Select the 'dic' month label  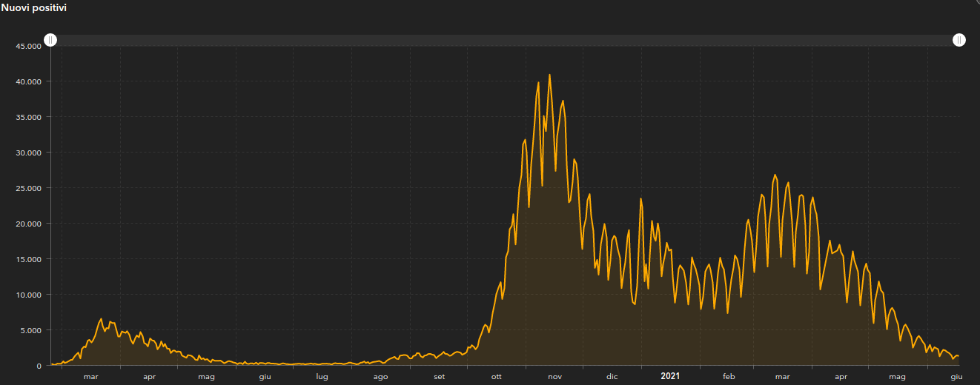[612, 376]
